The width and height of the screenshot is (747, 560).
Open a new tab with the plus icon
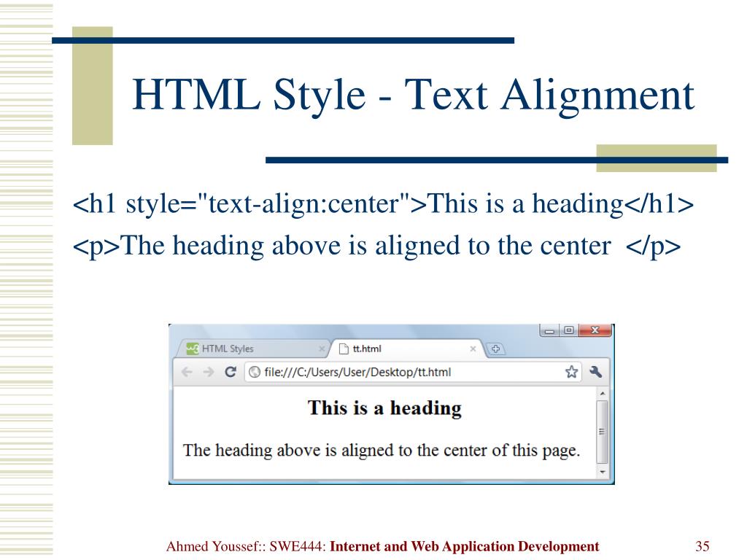[497, 349]
